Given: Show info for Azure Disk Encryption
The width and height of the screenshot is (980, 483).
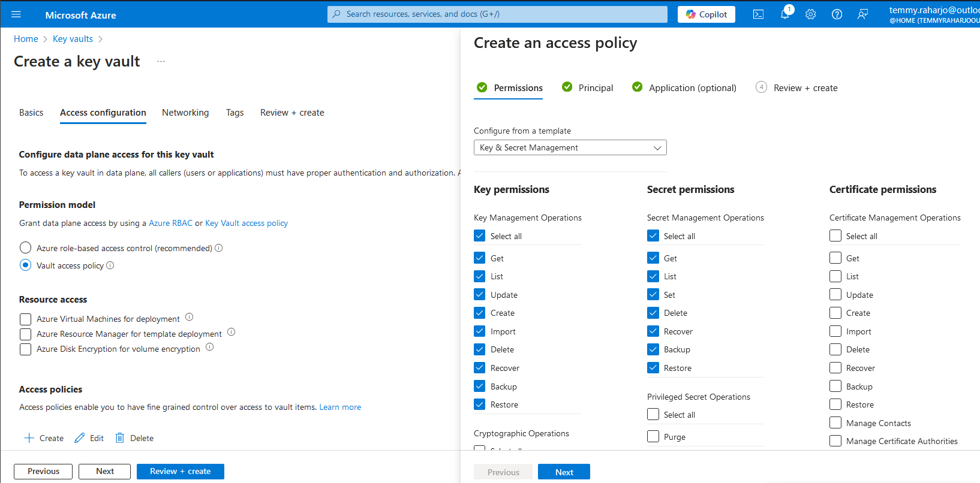Looking at the screenshot, I should [209, 347].
